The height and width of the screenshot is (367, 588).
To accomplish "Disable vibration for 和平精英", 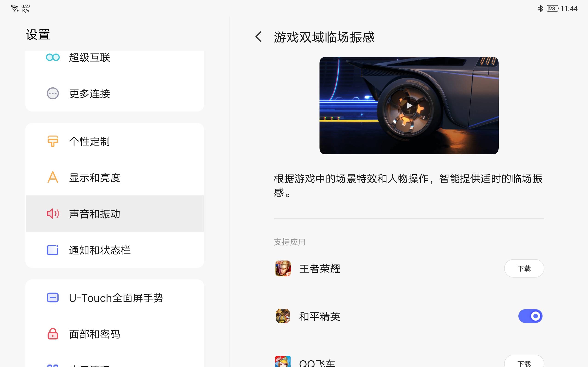I will point(530,316).
